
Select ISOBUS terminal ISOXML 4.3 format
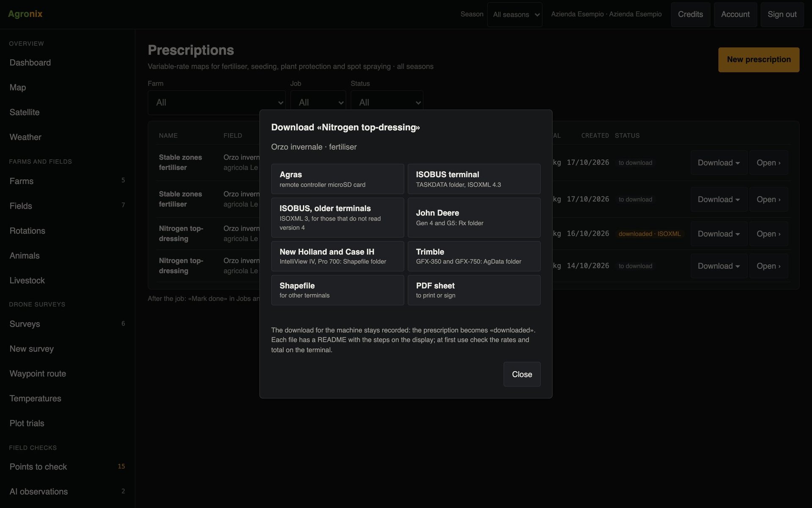474,179
